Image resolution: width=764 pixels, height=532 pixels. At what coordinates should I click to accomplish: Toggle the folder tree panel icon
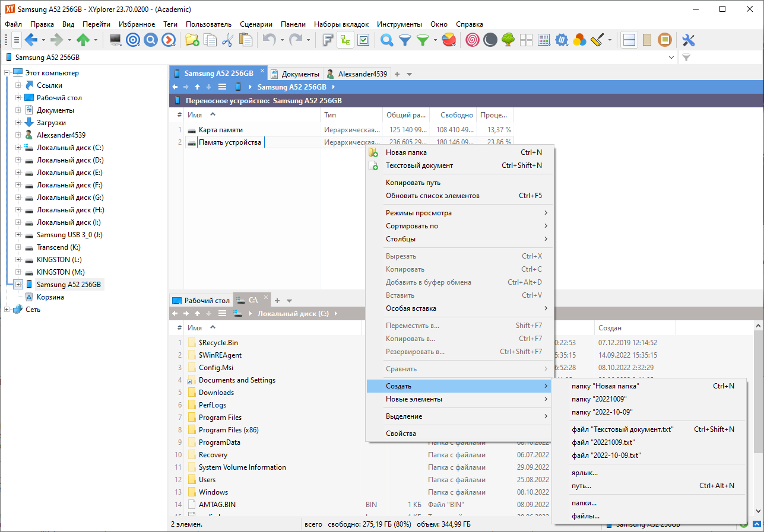click(x=345, y=40)
